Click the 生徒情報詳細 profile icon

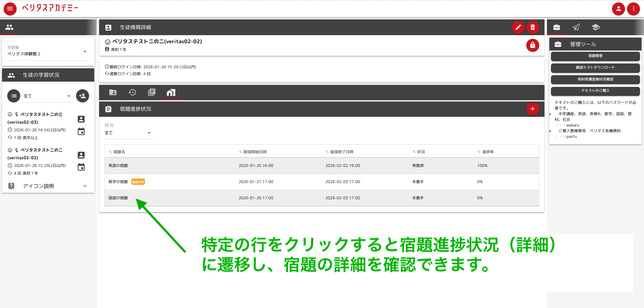[108, 27]
